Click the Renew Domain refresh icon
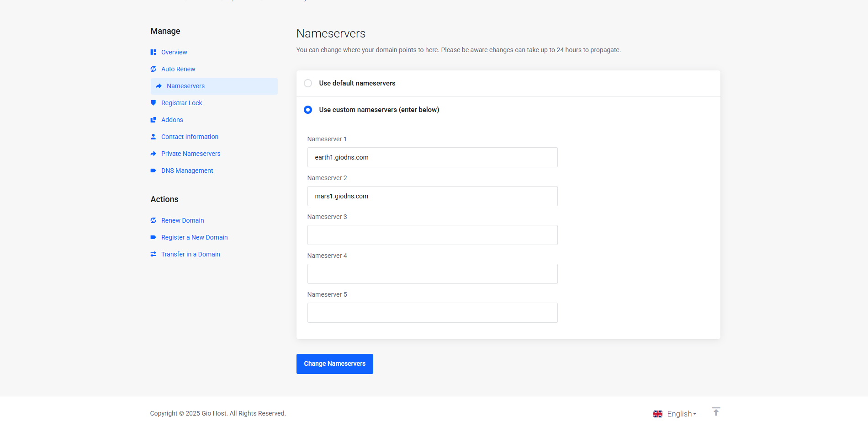868x427 pixels. click(x=153, y=220)
